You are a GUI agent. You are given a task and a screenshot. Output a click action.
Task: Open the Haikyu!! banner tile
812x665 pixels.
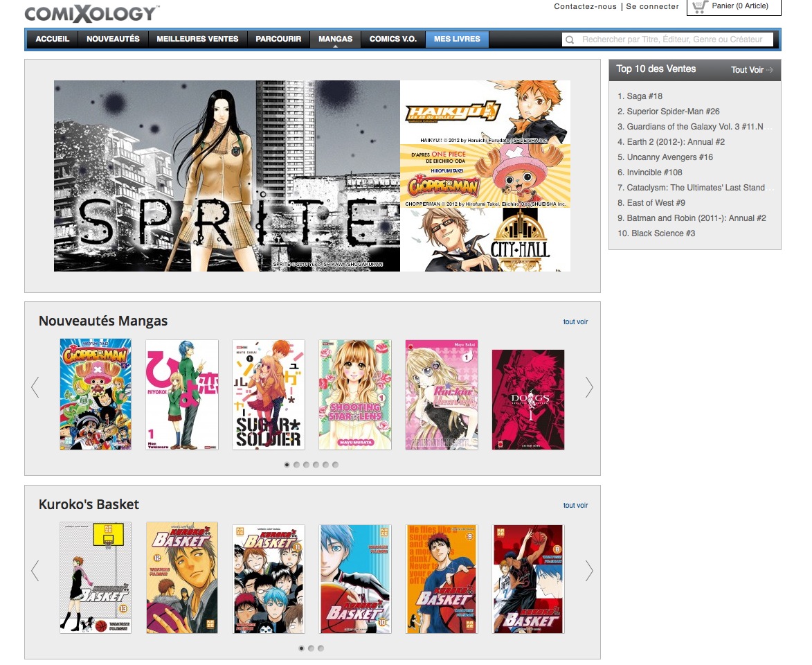[485, 112]
